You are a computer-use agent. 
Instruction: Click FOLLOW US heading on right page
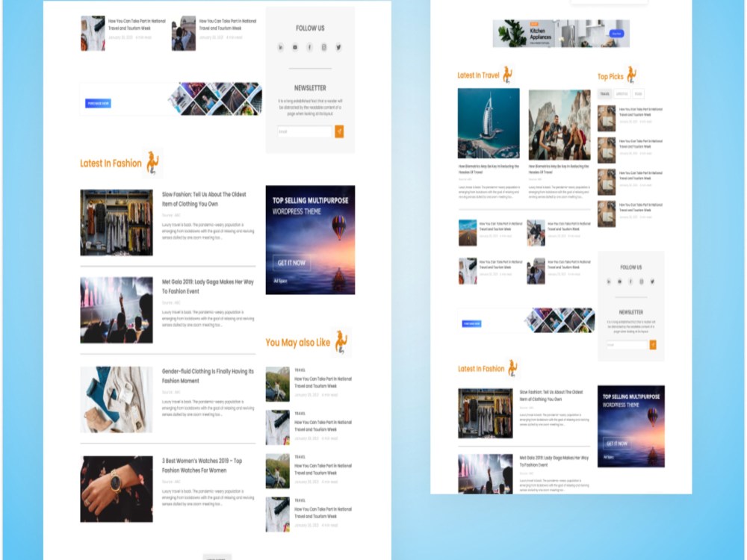point(630,267)
